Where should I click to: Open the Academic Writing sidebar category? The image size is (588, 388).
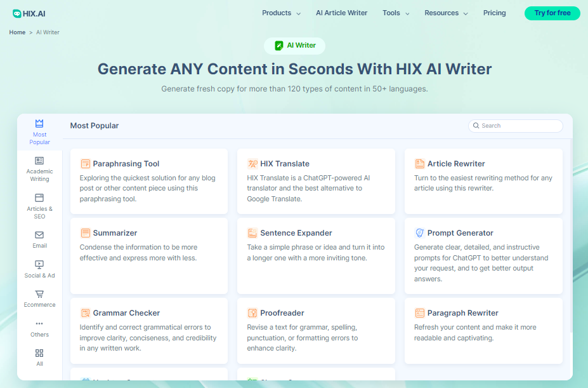(x=39, y=166)
